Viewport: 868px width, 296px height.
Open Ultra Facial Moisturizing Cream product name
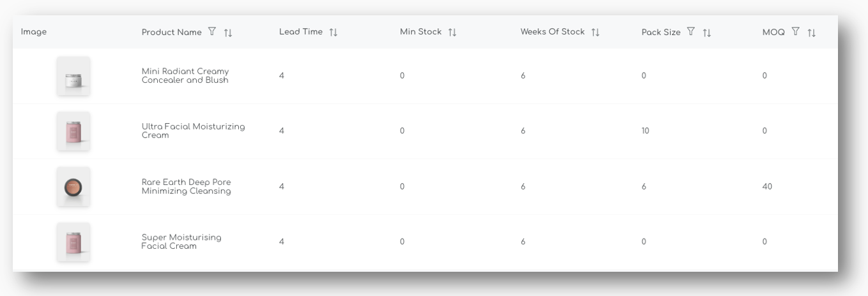193,131
